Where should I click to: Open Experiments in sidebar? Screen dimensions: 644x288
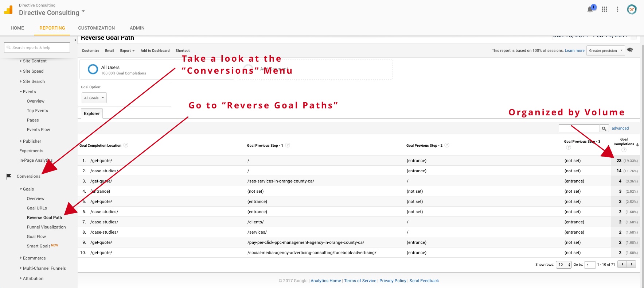(x=31, y=151)
